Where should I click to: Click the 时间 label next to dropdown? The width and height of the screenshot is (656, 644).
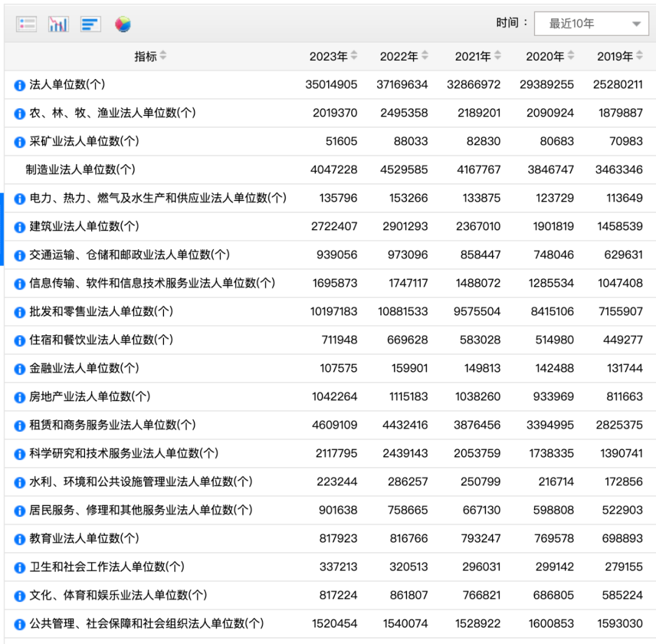point(511,22)
